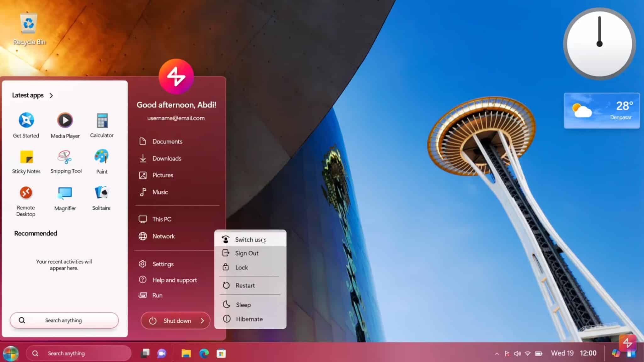
Task: Select the Snipping Tool icon
Action: 65,156
